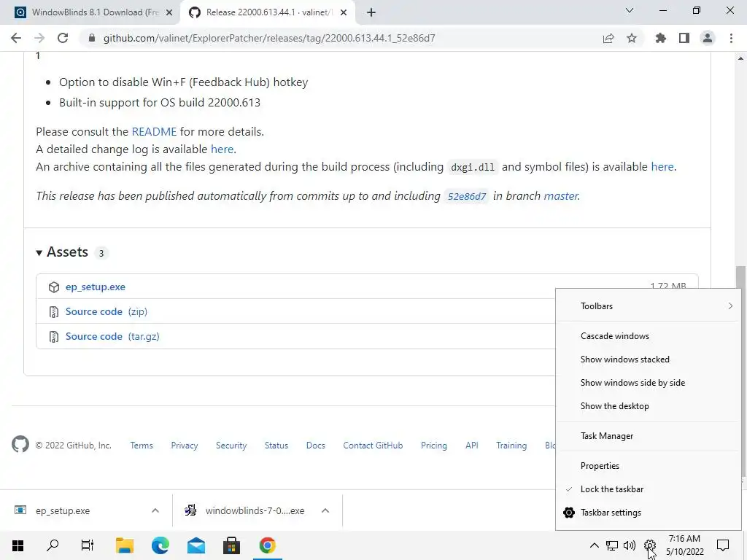Open the Chrome extensions puzzle icon

click(661, 38)
